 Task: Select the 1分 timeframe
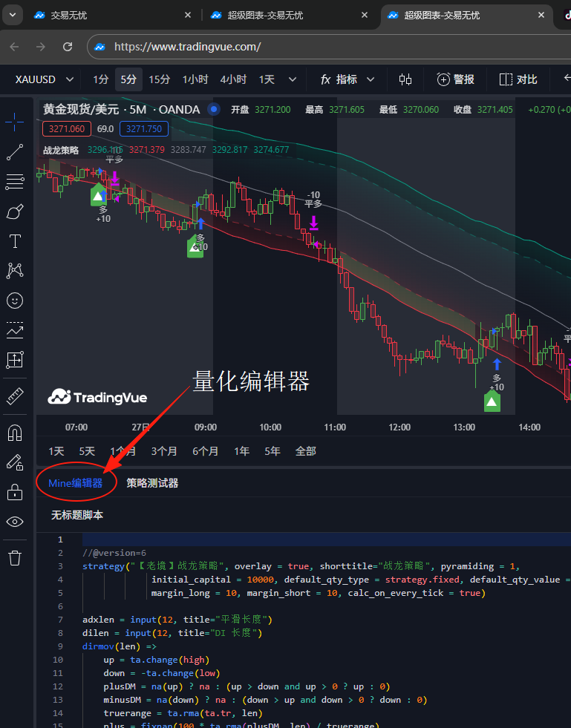[x=101, y=79]
